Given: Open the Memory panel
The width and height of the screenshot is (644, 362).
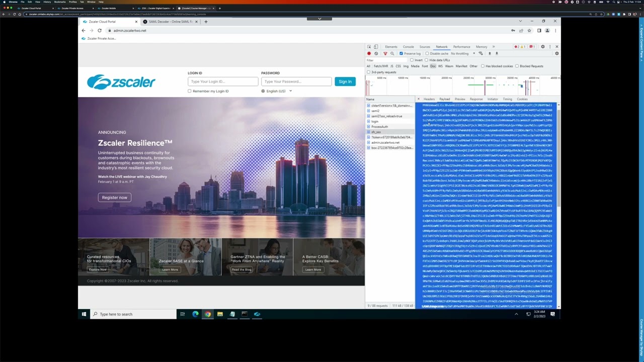Looking at the screenshot, I should tap(481, 47).
